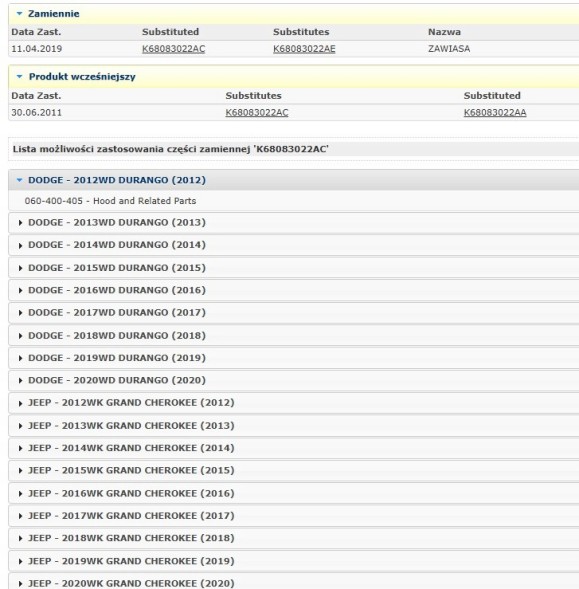The height and width of the screenshot is (589, 579).
Task: Select JEEP - 2012WK GRAND CHEROKEE (2012) title
Action: coord(131,403)
